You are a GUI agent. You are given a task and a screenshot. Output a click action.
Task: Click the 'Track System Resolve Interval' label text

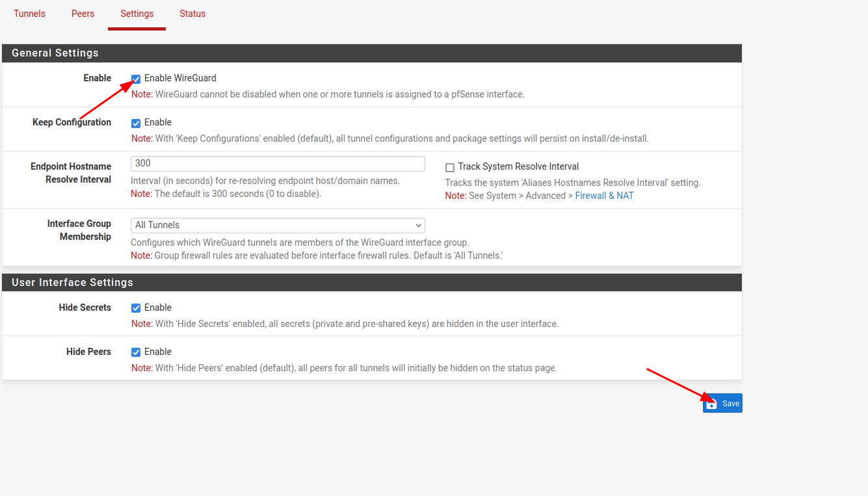518,166
